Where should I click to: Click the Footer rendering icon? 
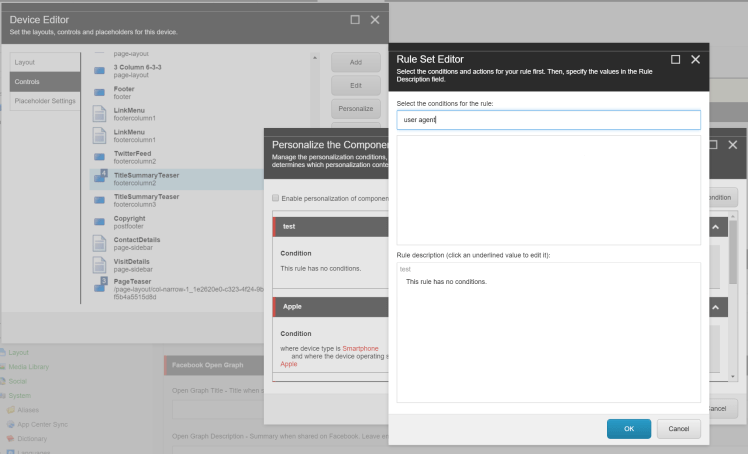point(99,91)
